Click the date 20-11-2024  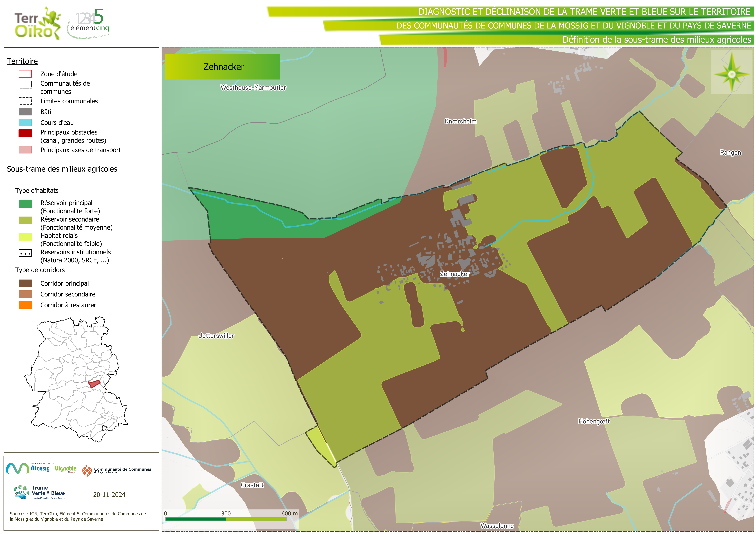[109, 495]
